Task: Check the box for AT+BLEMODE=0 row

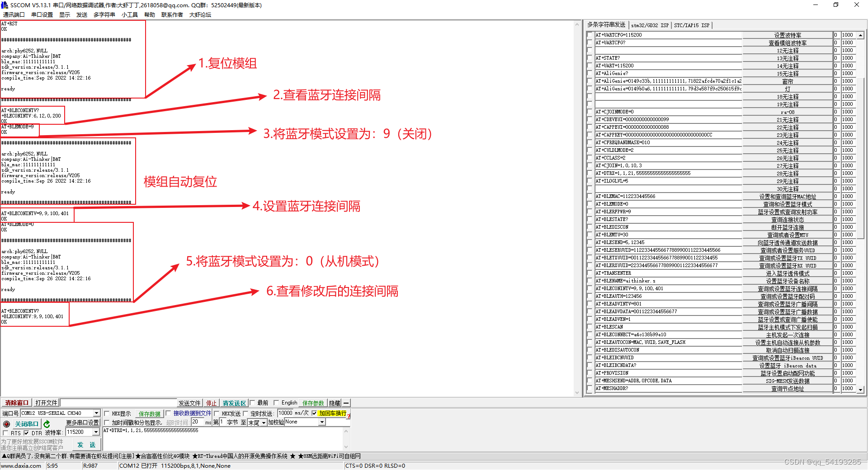Action: 590,204
